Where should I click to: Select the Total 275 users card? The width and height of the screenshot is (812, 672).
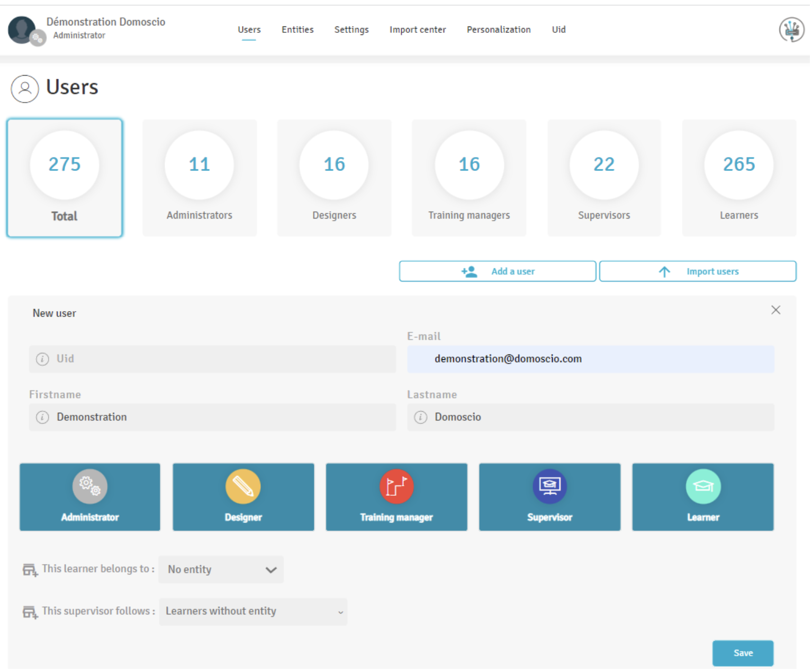tap(65, 178)
